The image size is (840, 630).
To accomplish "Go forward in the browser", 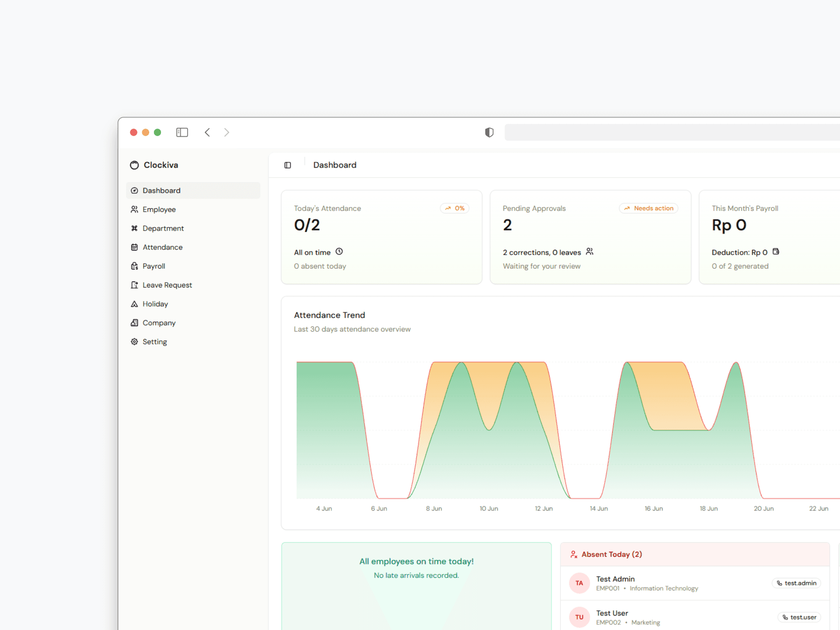I will (227, 132).
